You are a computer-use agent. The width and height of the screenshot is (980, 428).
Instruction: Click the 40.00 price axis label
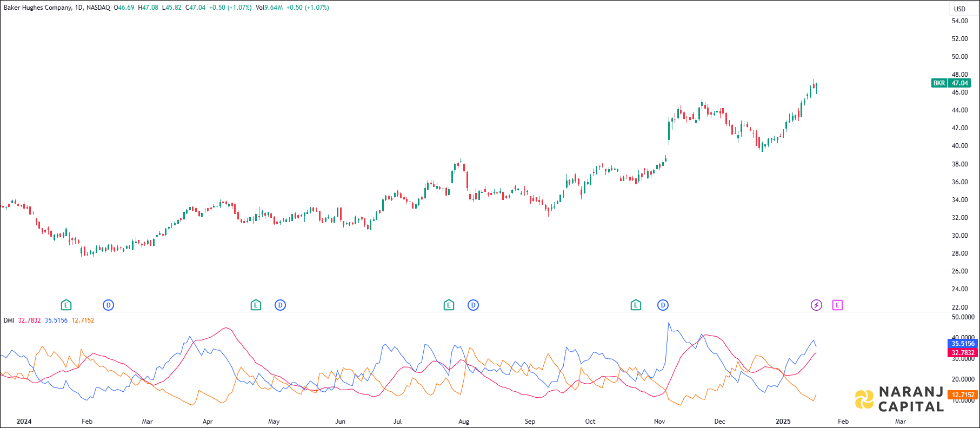960,146
